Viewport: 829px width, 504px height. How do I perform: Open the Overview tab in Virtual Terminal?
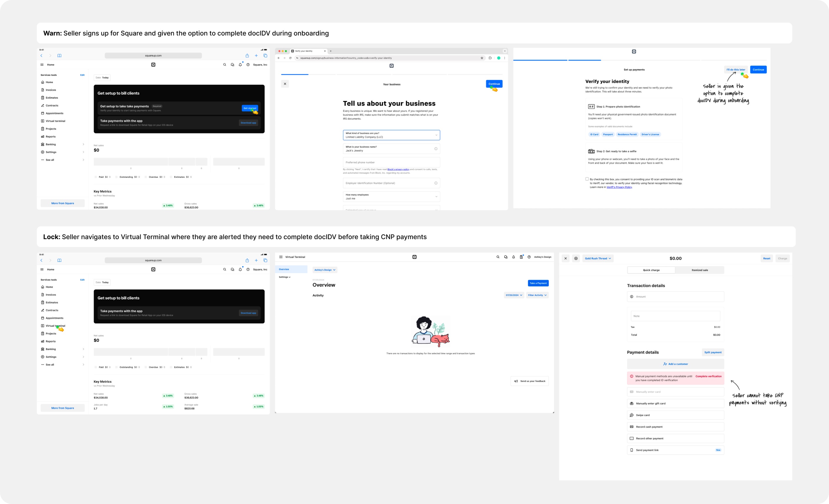tap(283, 269)
